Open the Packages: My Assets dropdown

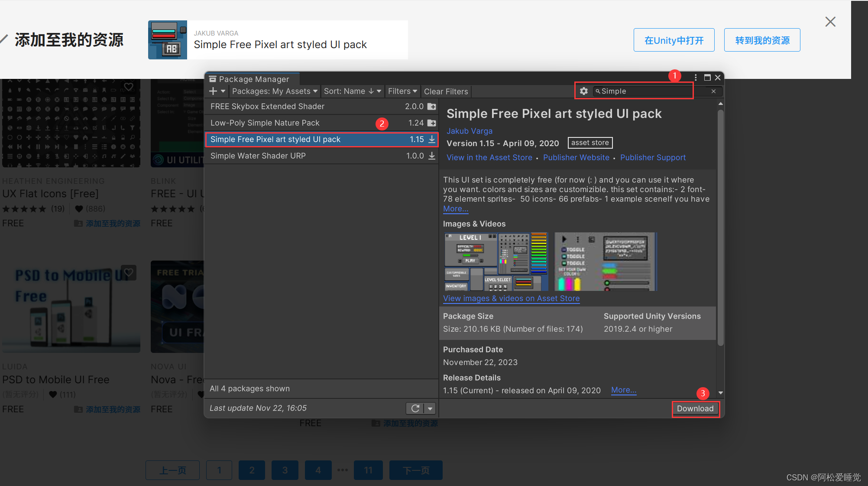(275, 91)
